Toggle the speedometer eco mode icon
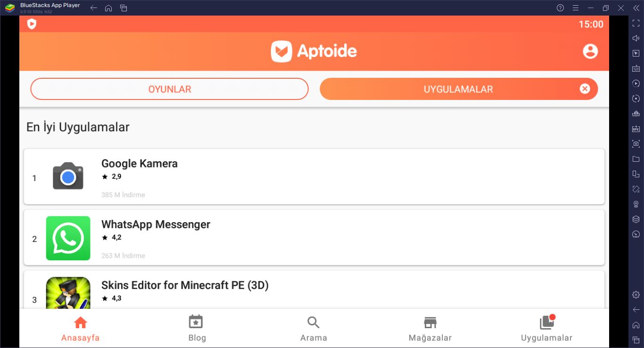 pos(636,234)
